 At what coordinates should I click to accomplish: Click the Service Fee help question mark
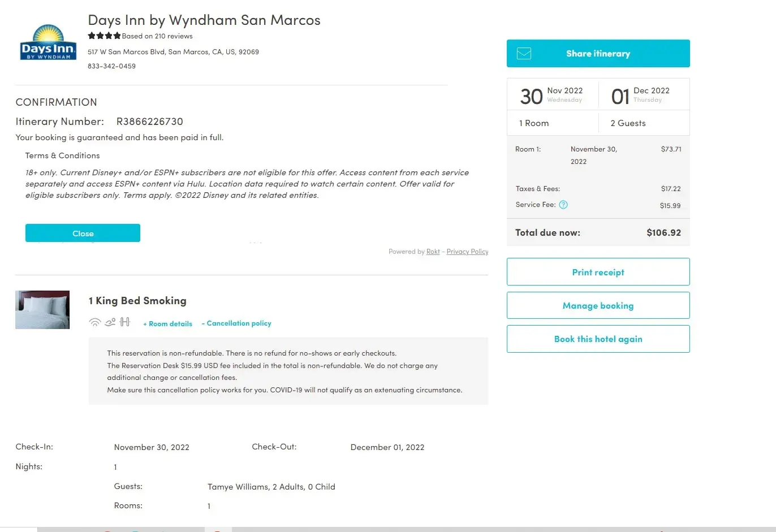pyautogui.click(x=563, y=205)
